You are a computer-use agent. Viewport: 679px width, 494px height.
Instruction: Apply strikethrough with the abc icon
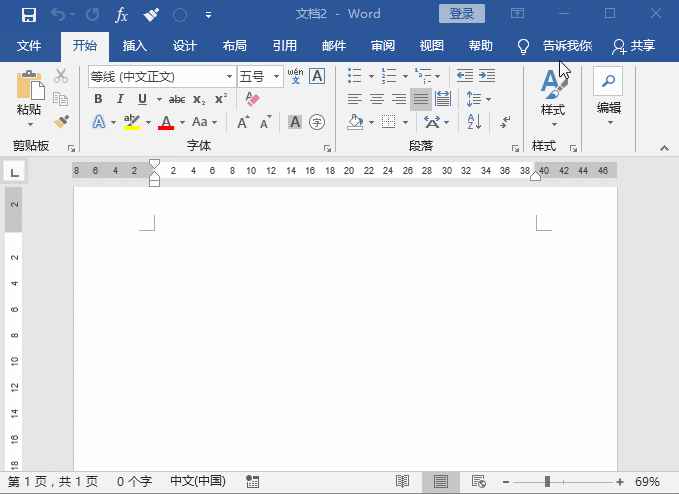pos(177,99)
